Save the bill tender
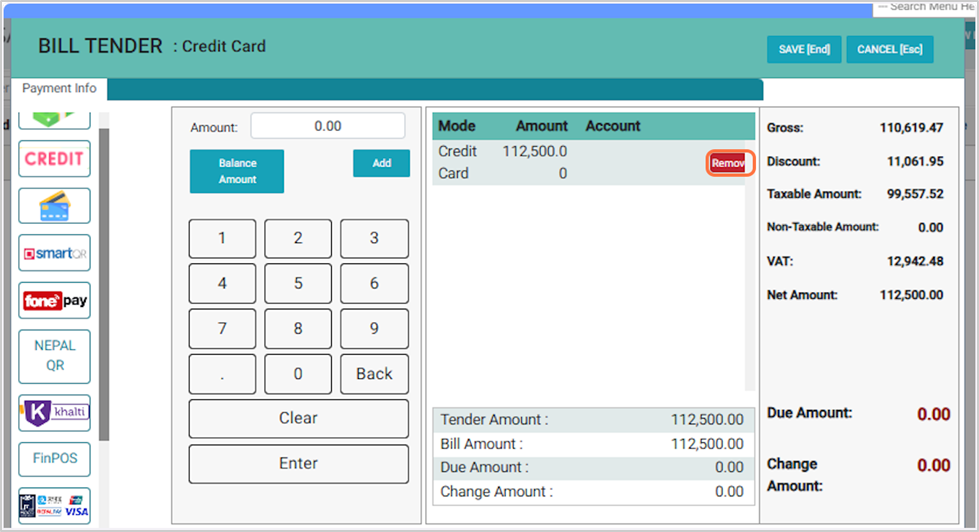Image resolution: width=979 pixels, height=532 pixels. 804,50
